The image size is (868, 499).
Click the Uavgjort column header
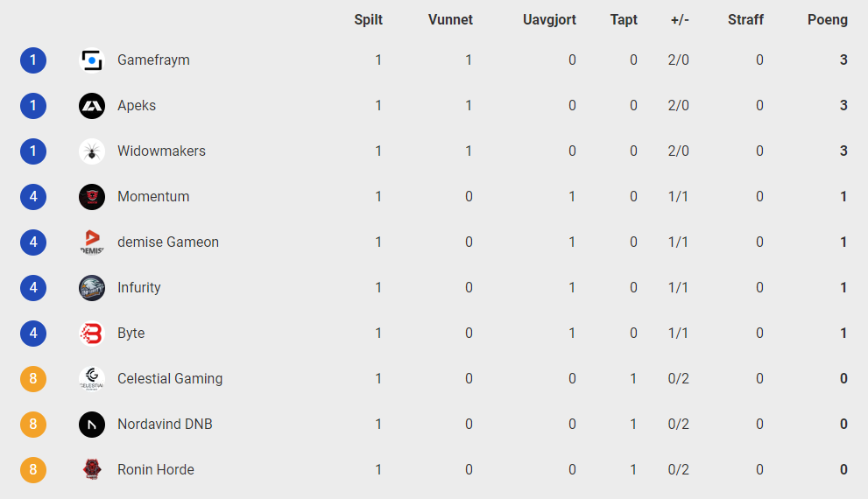click(549, 20)
